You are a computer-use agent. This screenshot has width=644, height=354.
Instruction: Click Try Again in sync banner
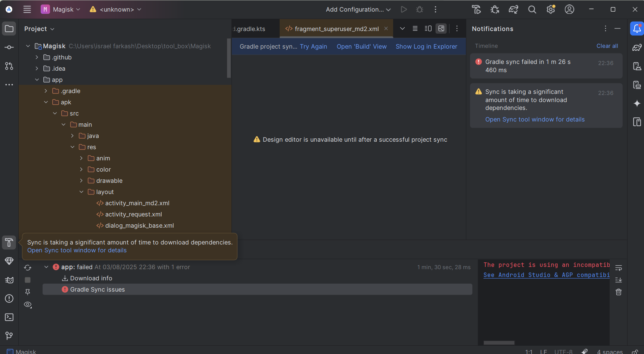pyautogui.click(x=313, y=46)
